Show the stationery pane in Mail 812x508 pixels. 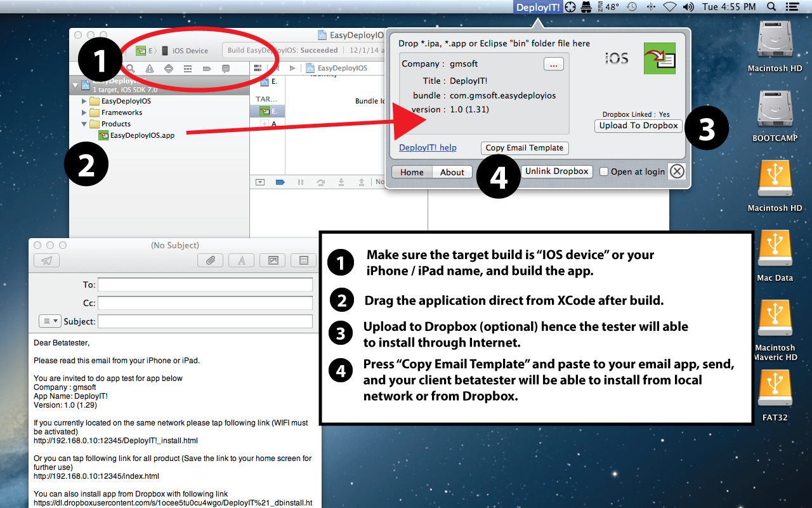(303, 260)
